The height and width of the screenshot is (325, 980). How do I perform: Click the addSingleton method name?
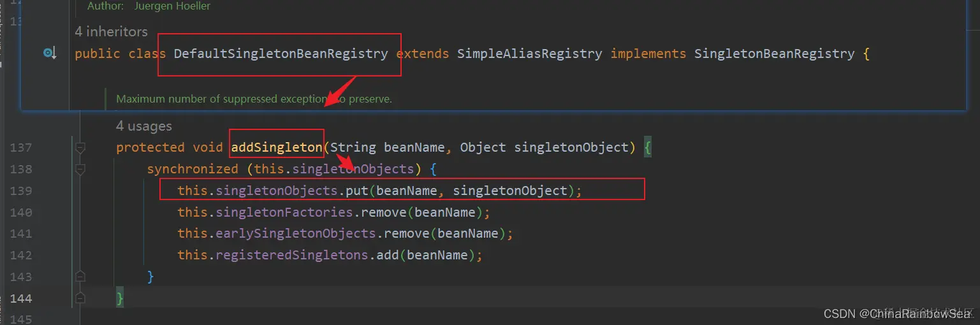[x=276, y=147]
